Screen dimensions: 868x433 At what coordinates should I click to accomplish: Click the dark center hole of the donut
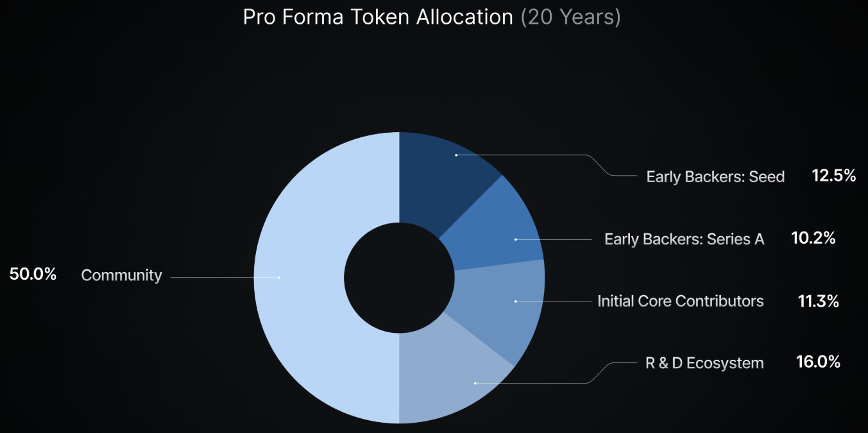[400, 278]
